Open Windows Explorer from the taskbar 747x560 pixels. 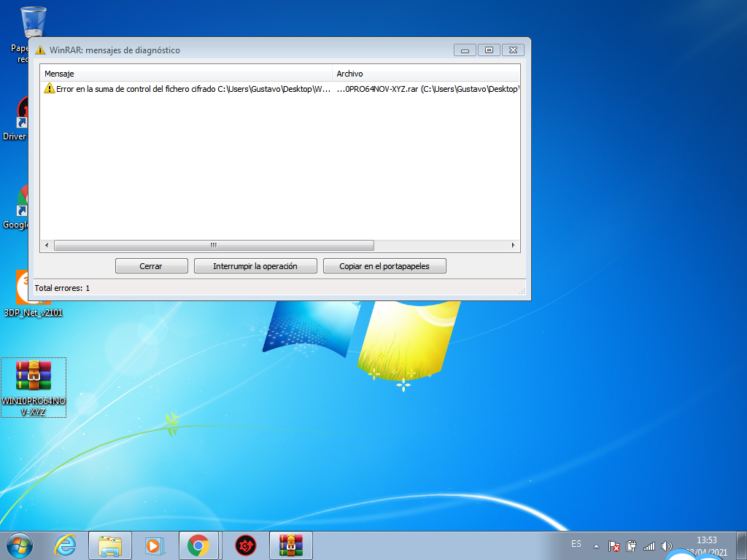pos(110,545)
